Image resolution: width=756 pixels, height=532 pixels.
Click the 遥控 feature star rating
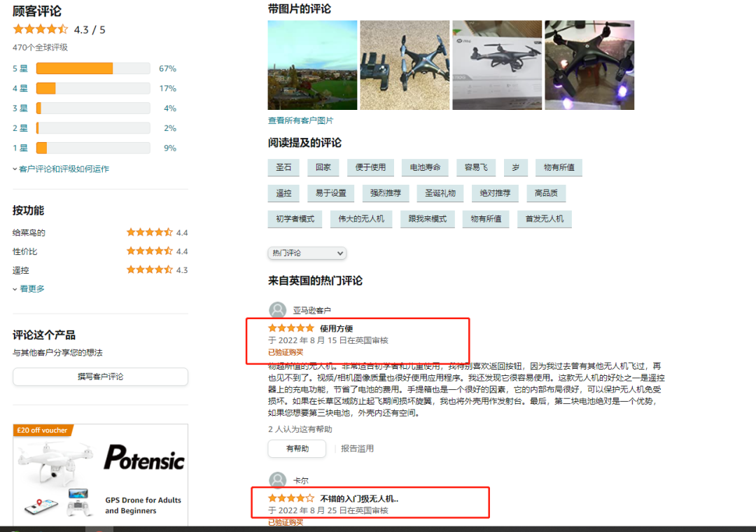[x=149, y=269]
